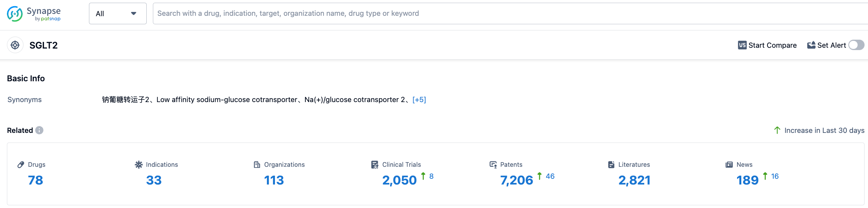Click the Set Alert bell icon
This screenshot has width=868, height=208.
tap(811, 45)
